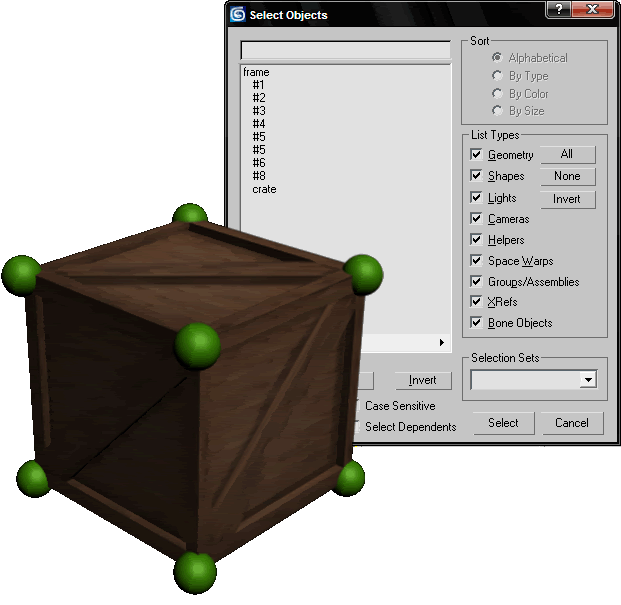Toggle the Helpers list type checkbox

476,239
